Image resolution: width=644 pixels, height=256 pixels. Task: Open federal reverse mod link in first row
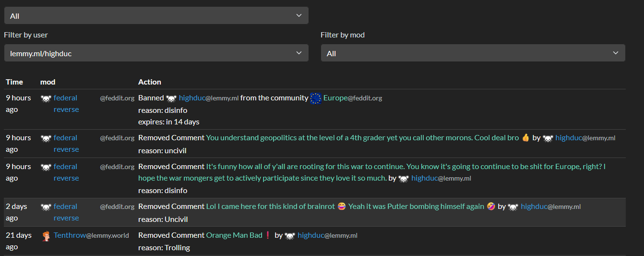coord(66,104)
